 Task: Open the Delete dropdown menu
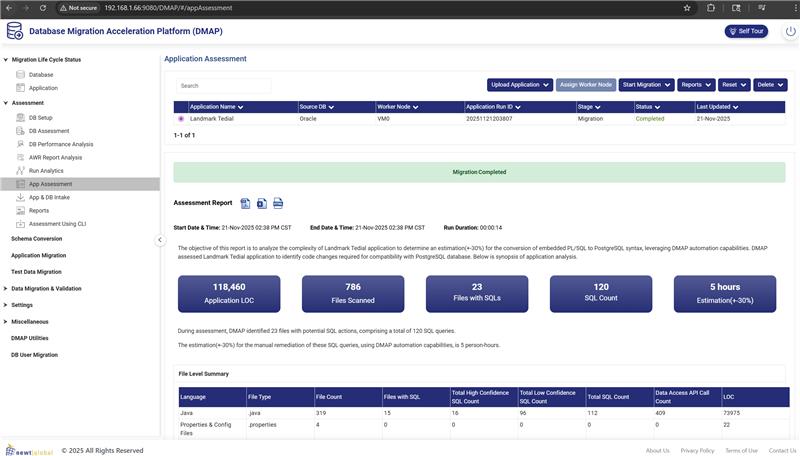click(769, 85)
